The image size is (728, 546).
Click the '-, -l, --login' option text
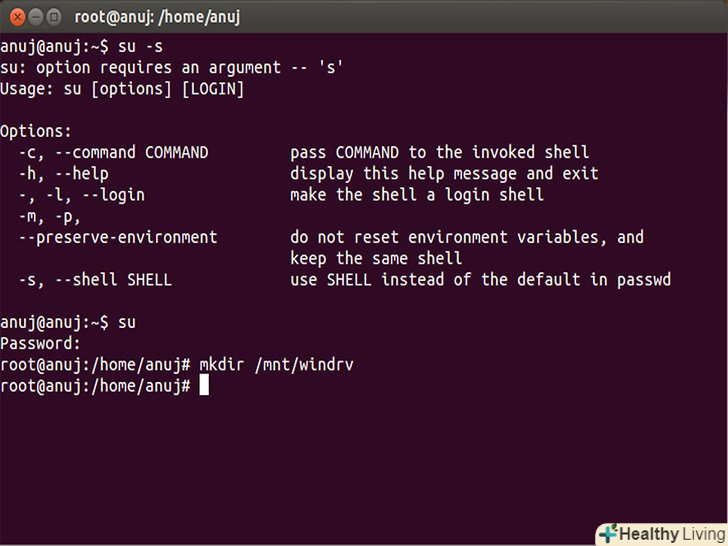click(81, 195)
